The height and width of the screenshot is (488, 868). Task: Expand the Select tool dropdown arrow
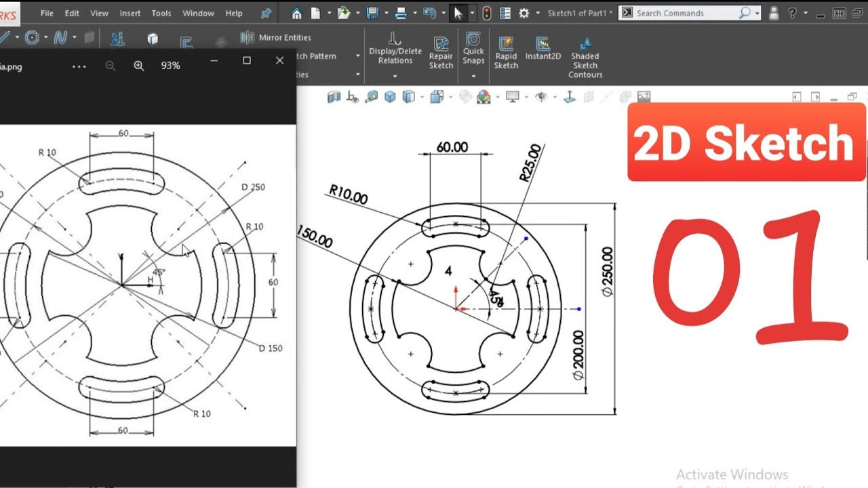tap(472, 13)
